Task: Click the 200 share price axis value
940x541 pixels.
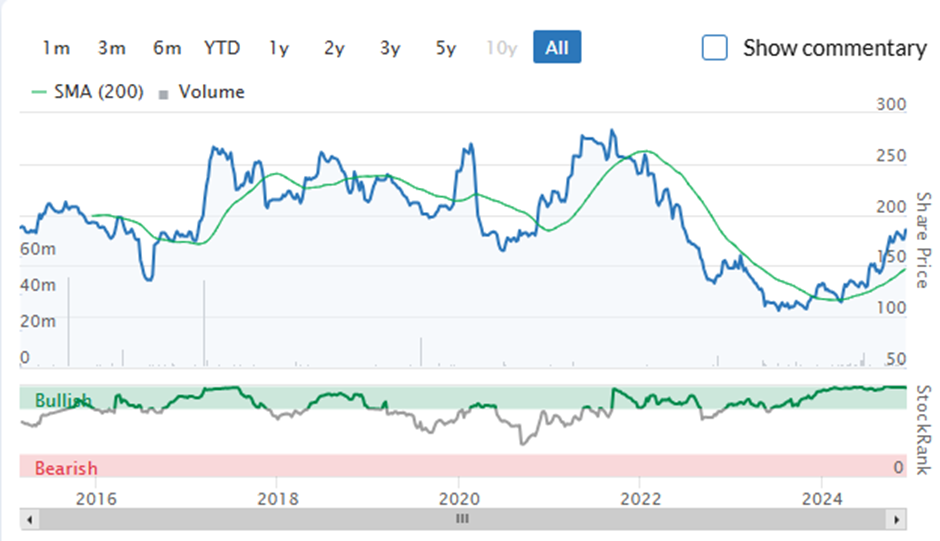Action: (891, 207)
